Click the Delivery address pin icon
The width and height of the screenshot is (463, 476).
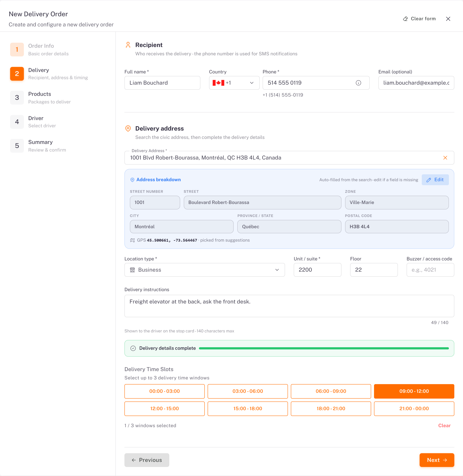click(128, 128)
